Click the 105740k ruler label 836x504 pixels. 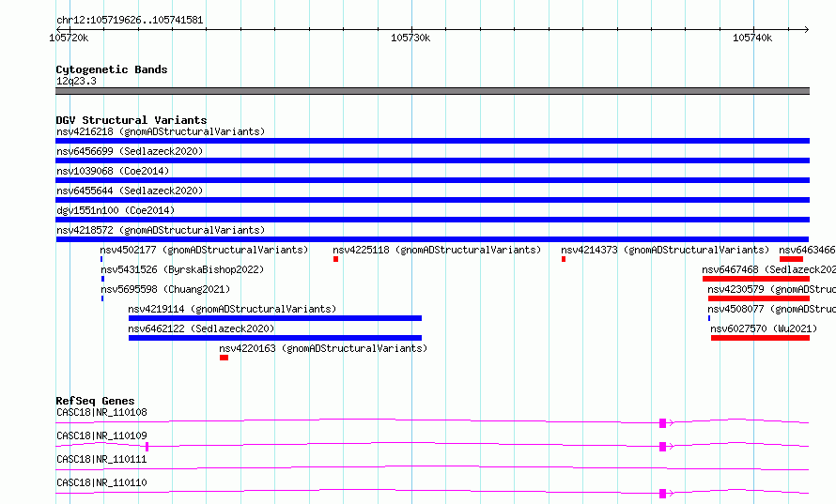[x=752, y=38]
